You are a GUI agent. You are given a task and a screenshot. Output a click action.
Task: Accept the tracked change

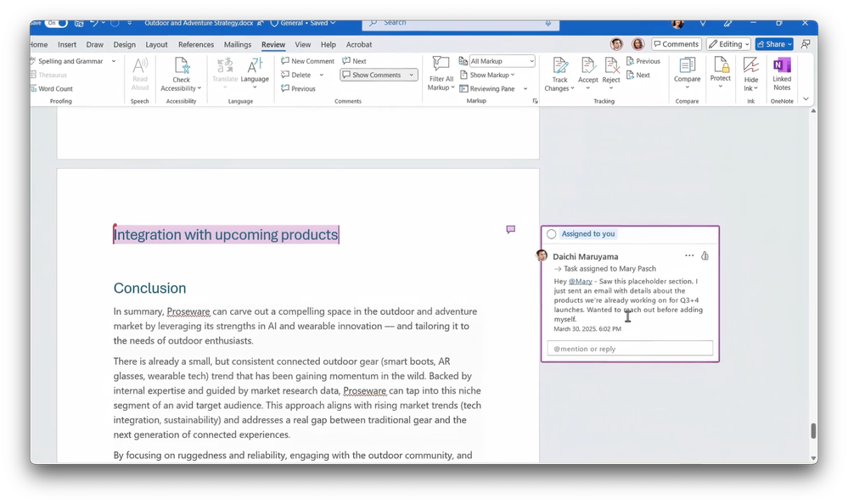(x=588, y=72)
